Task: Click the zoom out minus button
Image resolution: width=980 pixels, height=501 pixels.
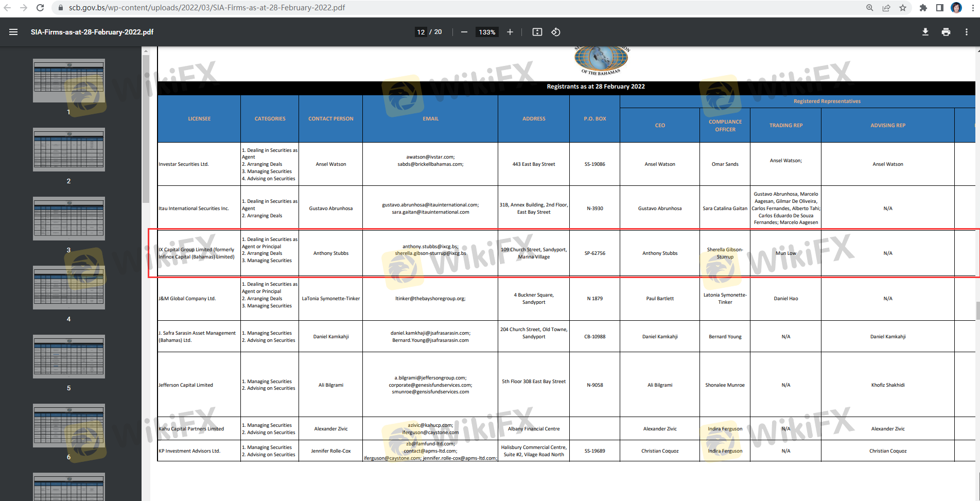Action: click(x=464, y=32)
